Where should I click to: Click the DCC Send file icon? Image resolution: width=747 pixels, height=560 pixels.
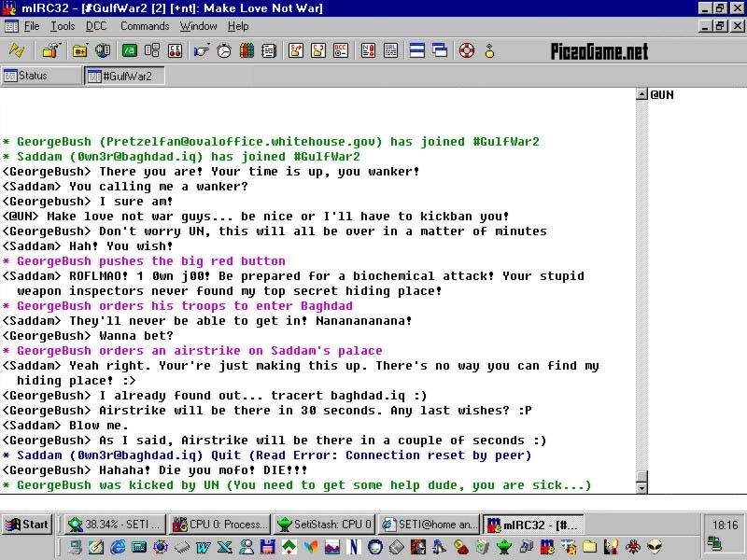click(296, 50)
